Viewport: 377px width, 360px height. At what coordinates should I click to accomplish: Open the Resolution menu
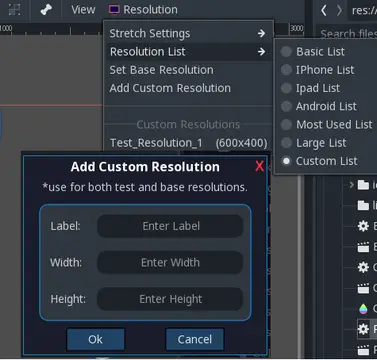click(x=143, y=10)
